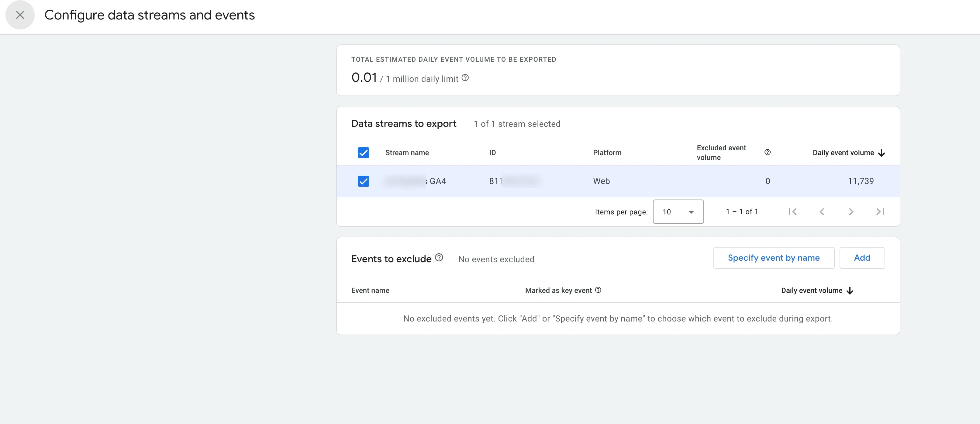Click Specify event by name button

click(773, 258)
